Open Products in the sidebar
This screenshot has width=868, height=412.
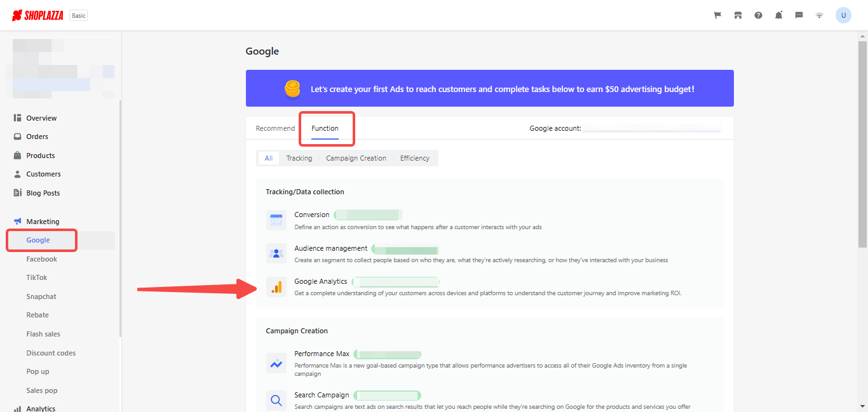(x=41, y=156)
